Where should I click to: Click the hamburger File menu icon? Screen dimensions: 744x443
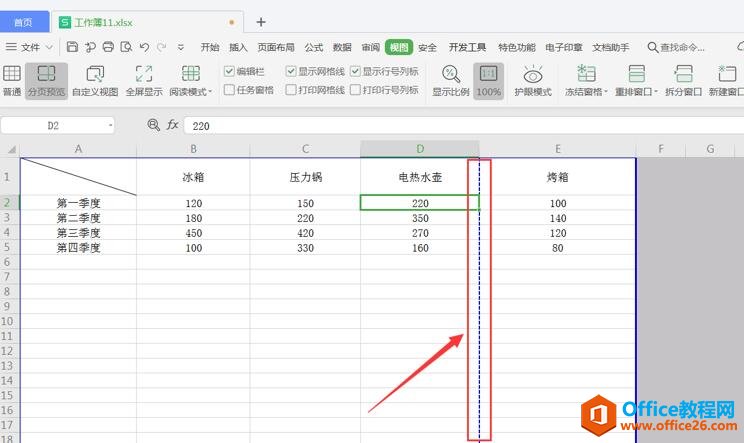11,46
